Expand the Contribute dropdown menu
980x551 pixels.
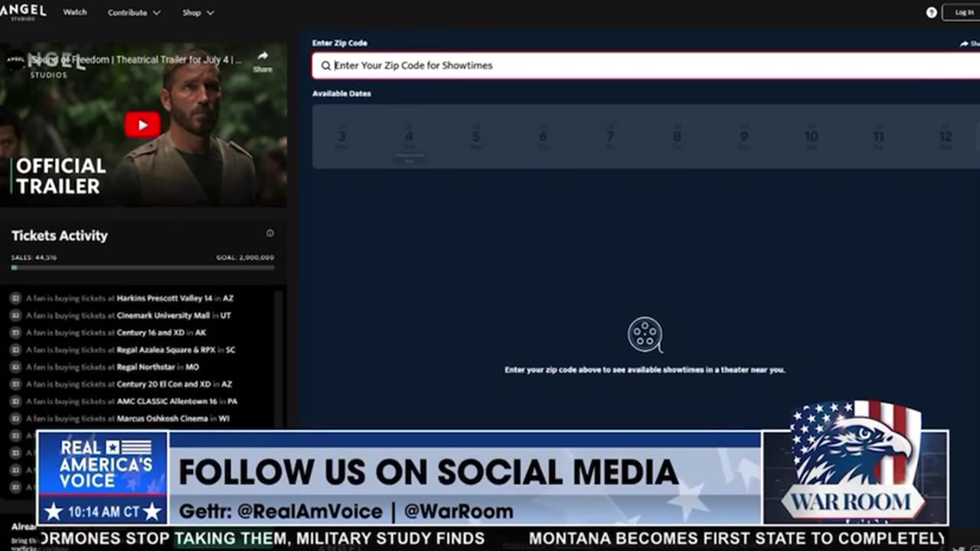pos(134,12)
